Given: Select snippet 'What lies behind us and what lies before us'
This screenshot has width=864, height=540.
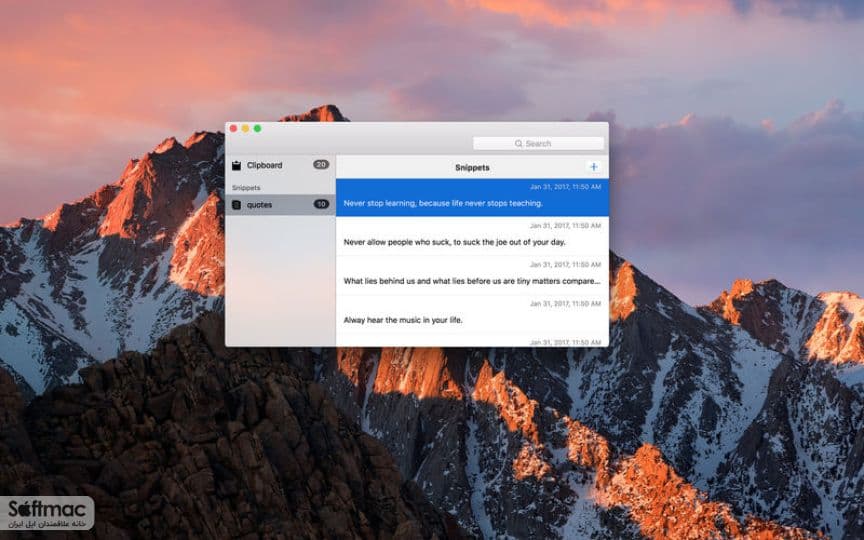Looking at the screenshot, I should coord(472,275).
